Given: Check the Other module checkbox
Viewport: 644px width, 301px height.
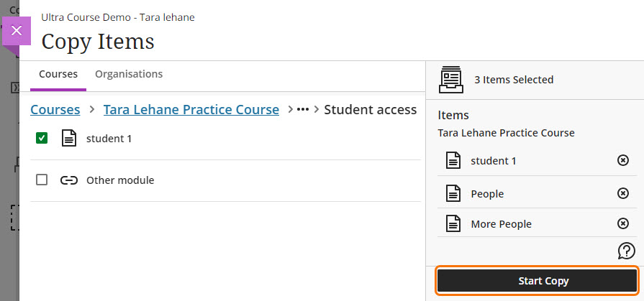Looking at the screenshot, I should (x=42, y=180).
